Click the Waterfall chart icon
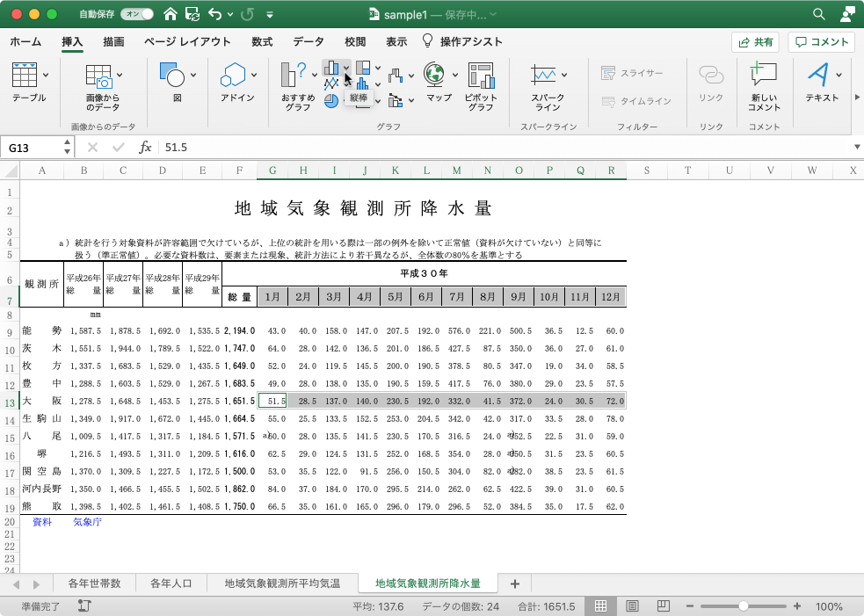The height and width of the screenshot is (616, 864). [x=396, y=75]
